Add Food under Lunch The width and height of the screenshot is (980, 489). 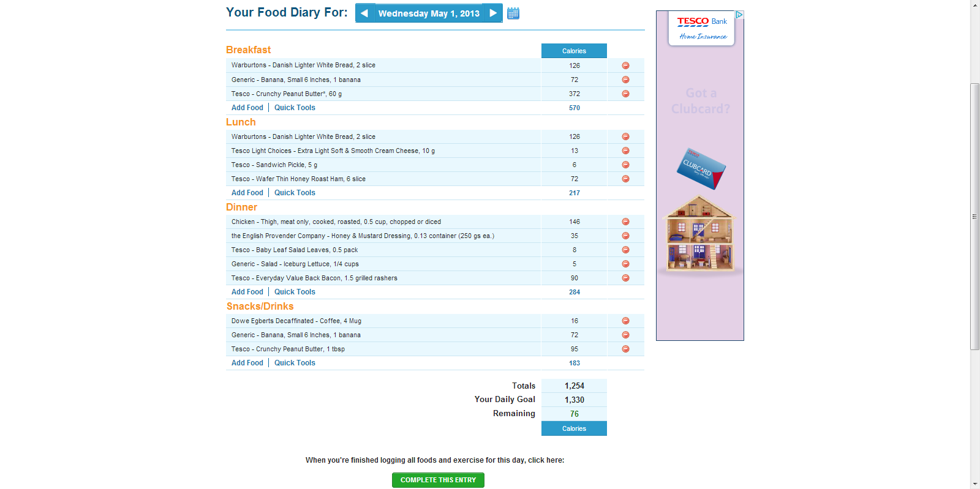pos(247,193)
